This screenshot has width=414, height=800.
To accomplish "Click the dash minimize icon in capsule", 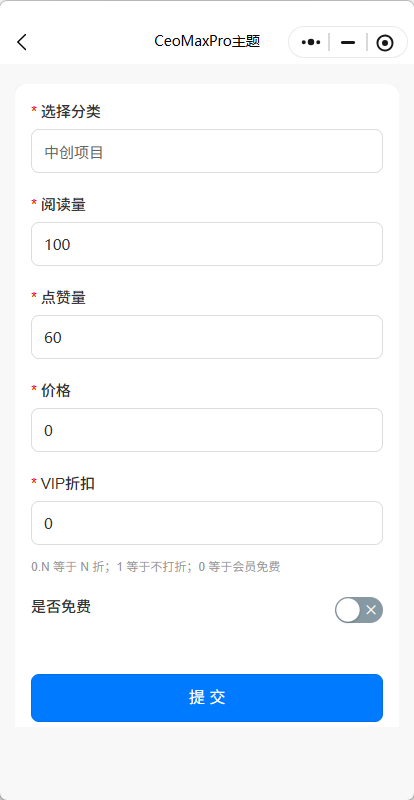I will (348, 42).
